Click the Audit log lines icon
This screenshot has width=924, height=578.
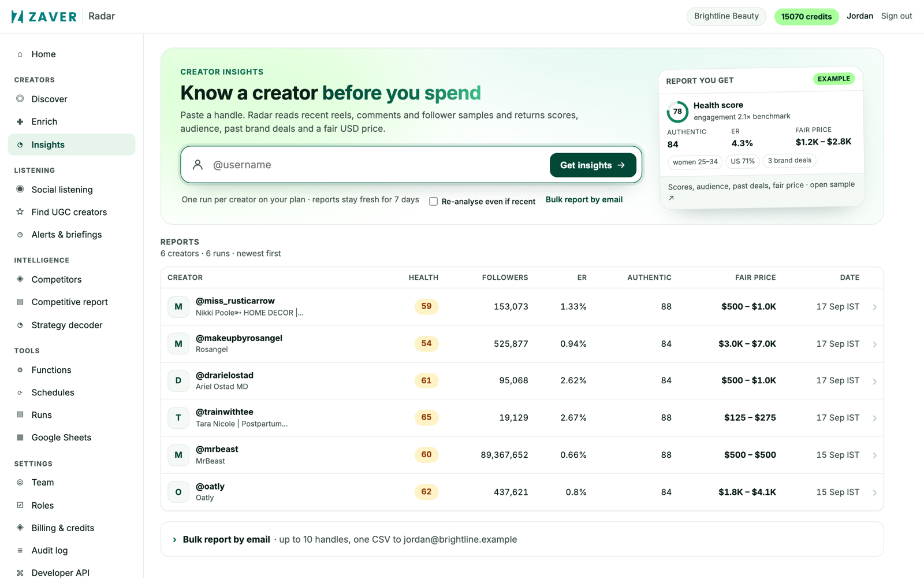20,550
